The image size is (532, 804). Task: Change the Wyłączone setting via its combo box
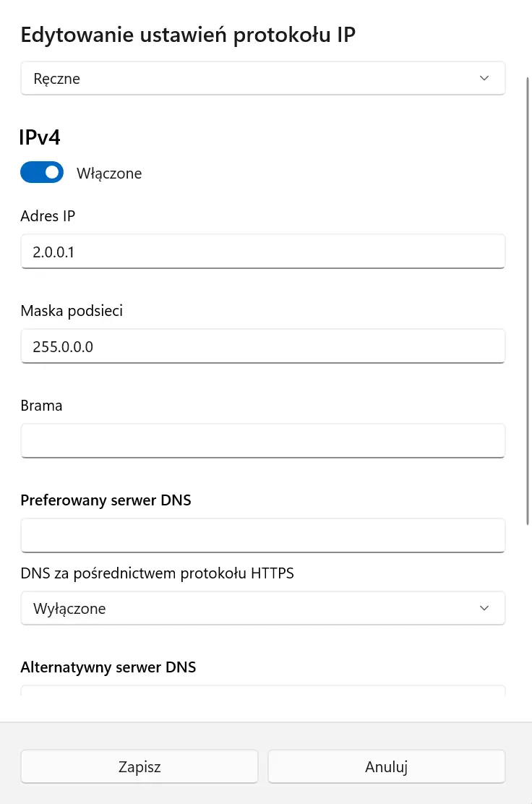point(263,608)
